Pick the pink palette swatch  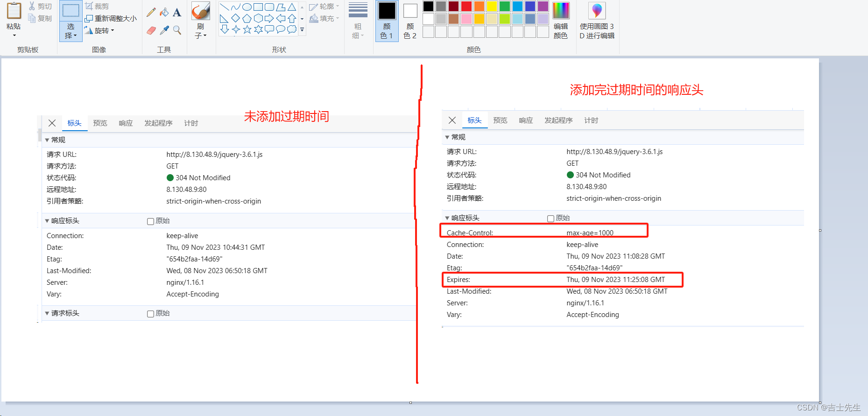[x=466, y=19]
